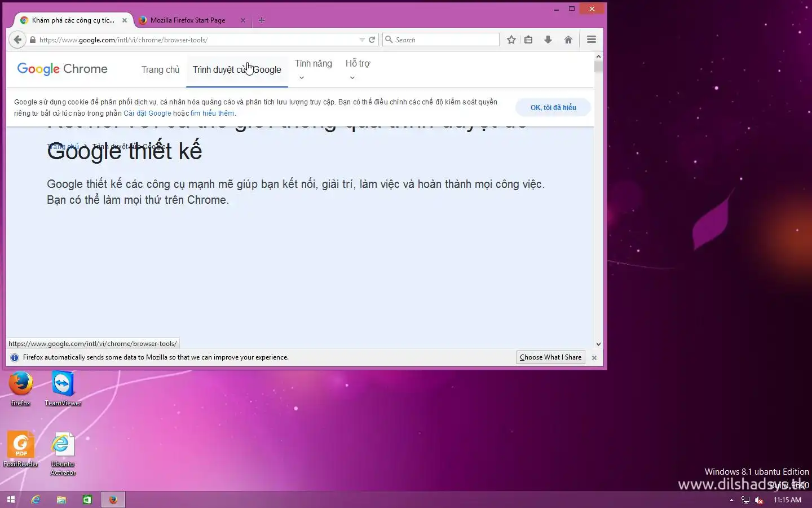
Task: Open the green Store app on taskbar
Action: coord(87,500)
